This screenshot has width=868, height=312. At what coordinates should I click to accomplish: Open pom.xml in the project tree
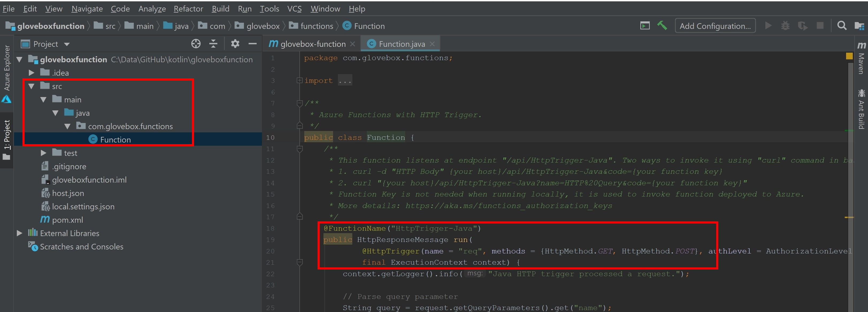(x=67, y=220)
